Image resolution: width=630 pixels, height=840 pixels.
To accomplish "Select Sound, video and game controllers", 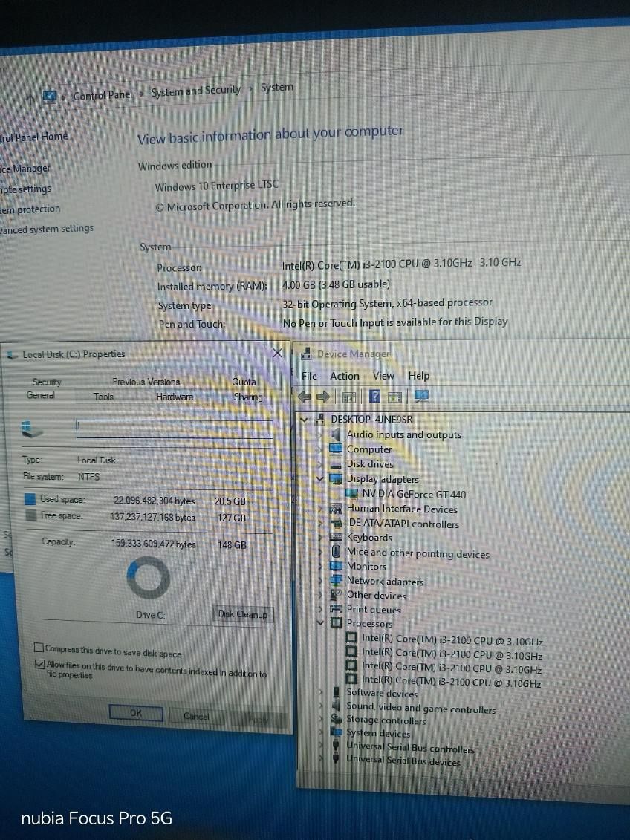I will 421,709.
